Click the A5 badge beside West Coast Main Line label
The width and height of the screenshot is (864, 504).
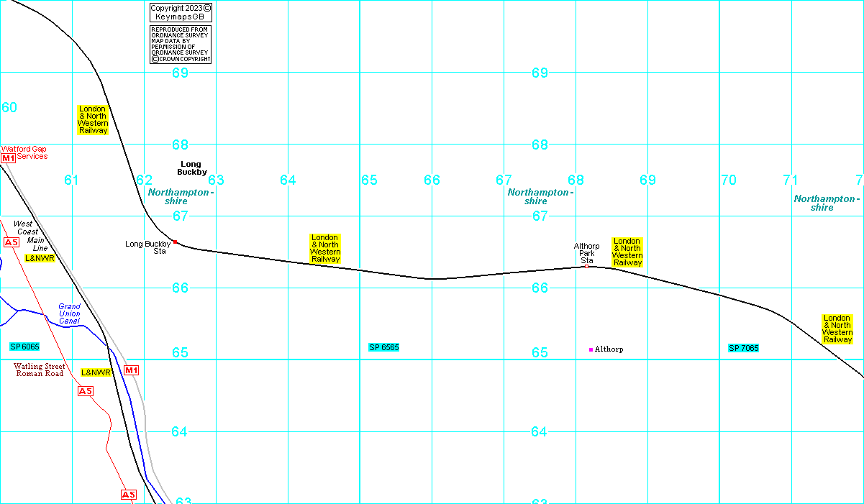pyautogui.click(x=11, y=242)
